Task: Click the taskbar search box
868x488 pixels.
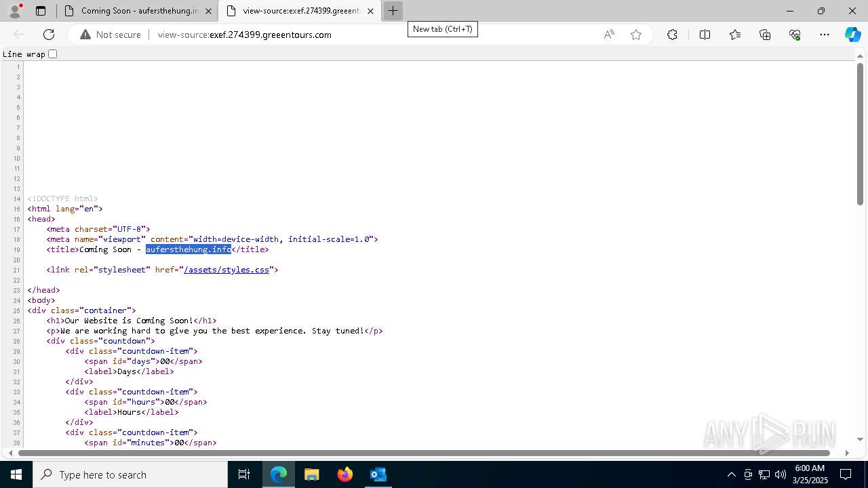Action: pyautogui.click(x=130, y=474)
